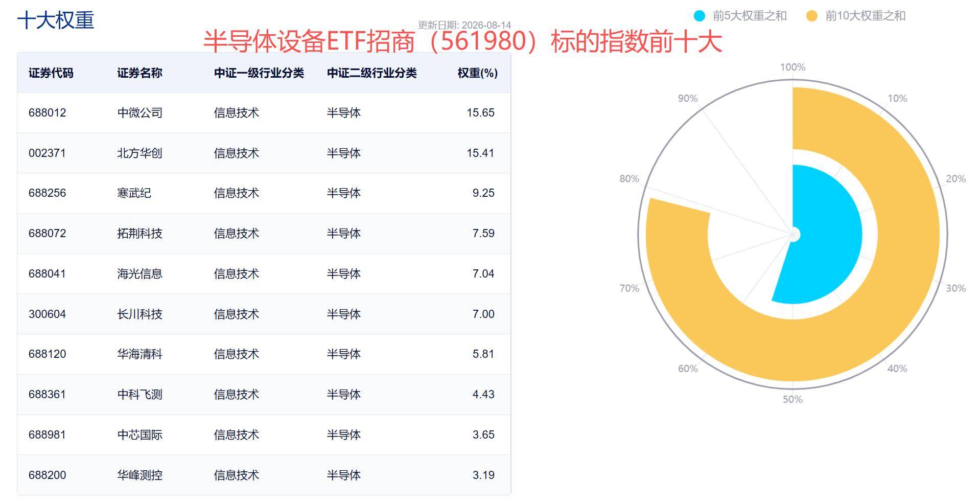Click the orange 前10大权重之和 legend dot
Screen dimensions: 980x504
tap(812, 16)
